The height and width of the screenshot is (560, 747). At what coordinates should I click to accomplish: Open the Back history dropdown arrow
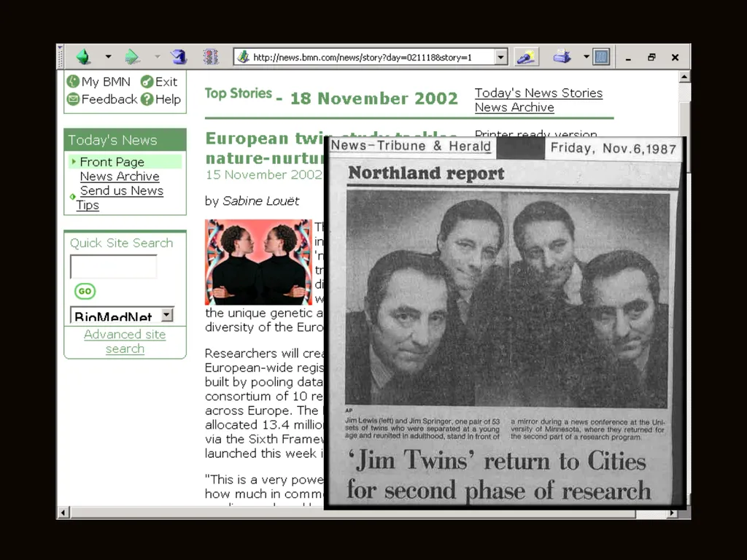[109, 57]
